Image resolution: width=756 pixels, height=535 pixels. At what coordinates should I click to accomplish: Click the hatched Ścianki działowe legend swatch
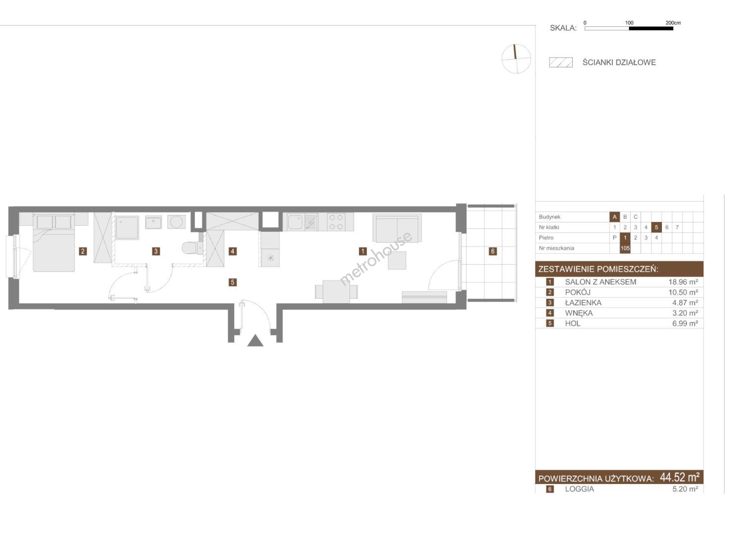click(x=561, y=62)
